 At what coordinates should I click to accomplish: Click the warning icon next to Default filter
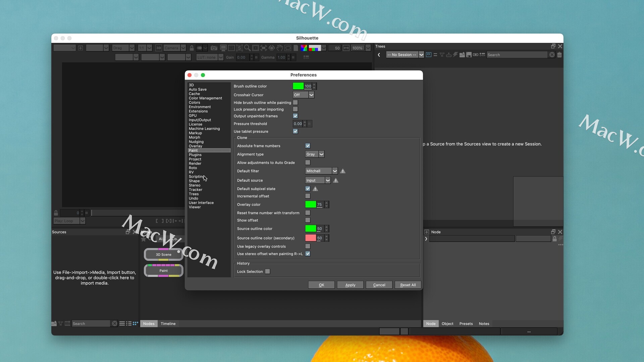343,171
